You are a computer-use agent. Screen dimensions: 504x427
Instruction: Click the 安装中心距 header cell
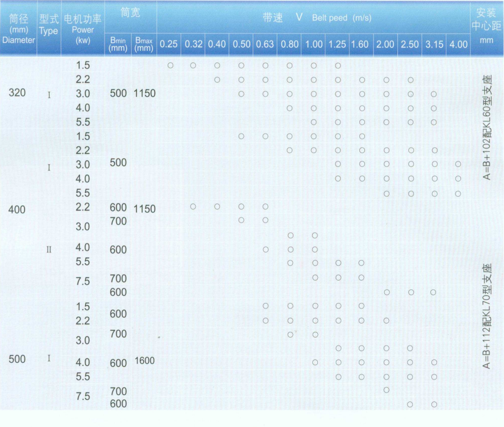coord(486,20)
